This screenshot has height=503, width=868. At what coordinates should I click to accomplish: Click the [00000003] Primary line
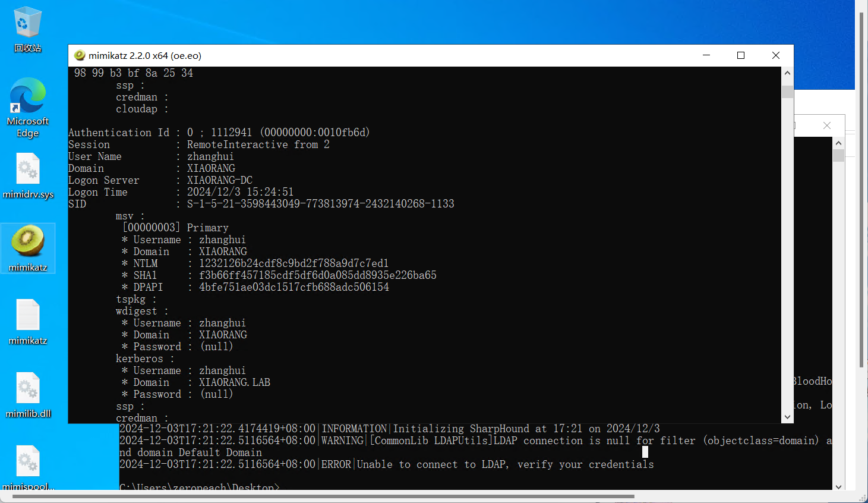pos(175,228)
